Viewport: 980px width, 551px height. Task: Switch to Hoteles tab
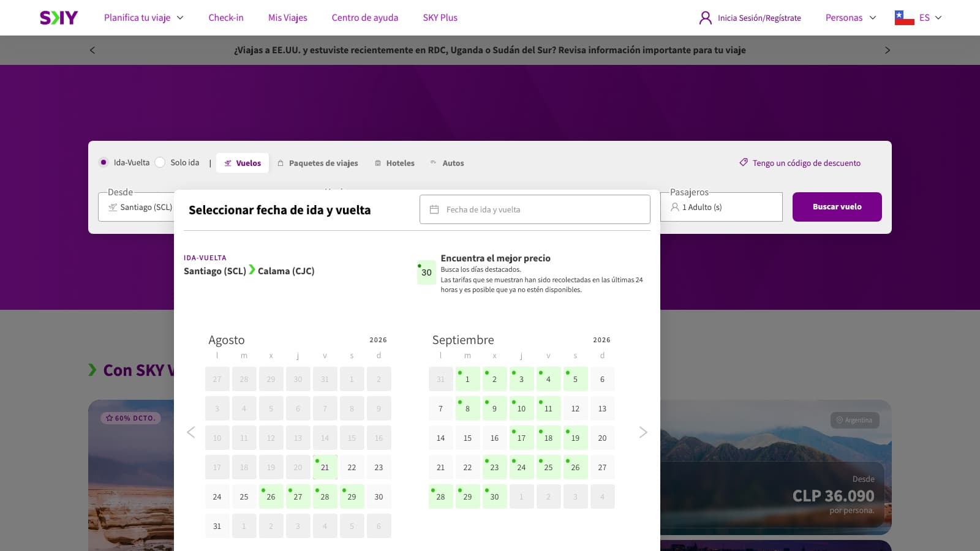(395, 163)
